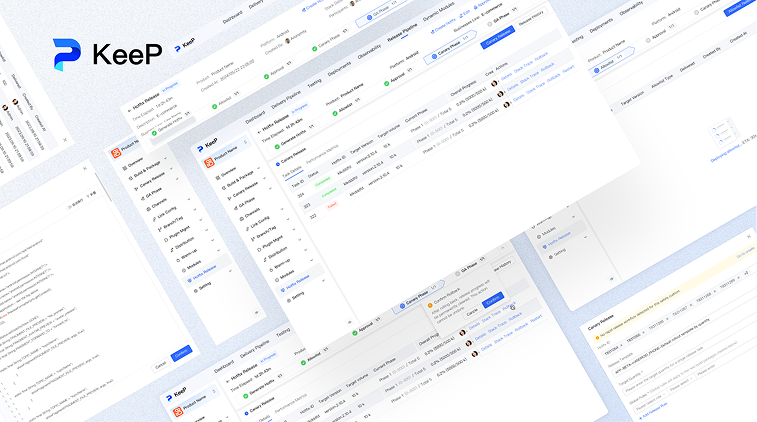Image resolution: width=757 pixels, height=422 pixels.
Task: Open Overview icon in front center sidebar
Action: (x=218, y=178)
